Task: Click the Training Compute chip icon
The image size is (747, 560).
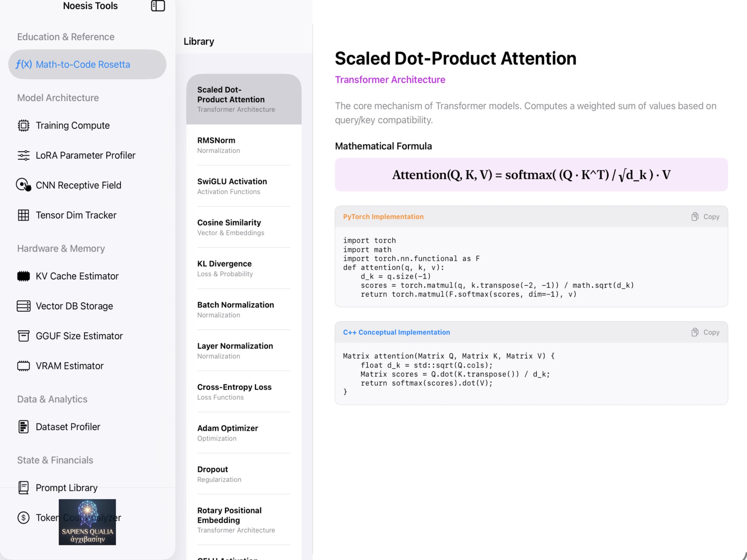Action: [x=23, y=126]
